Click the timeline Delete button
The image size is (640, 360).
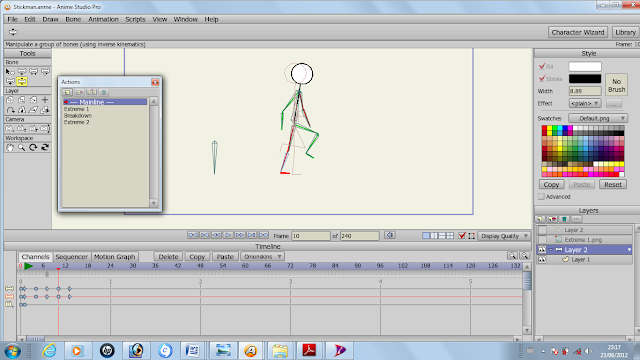click(x=168, y=256)
